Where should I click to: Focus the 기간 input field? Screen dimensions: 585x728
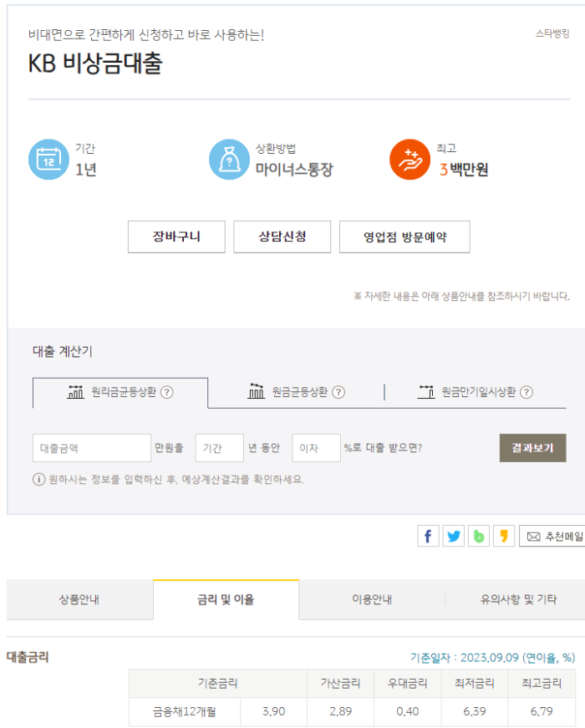(220, 448)
